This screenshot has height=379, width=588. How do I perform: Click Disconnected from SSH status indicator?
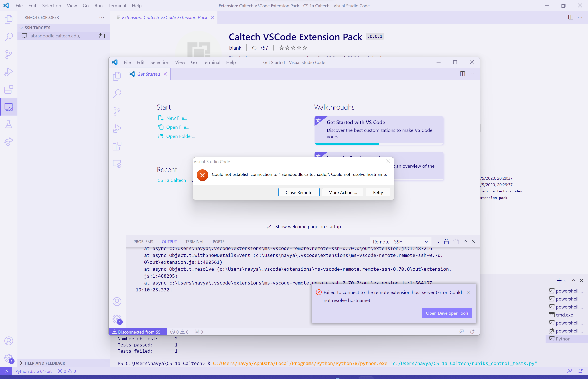tap(138, 332)
